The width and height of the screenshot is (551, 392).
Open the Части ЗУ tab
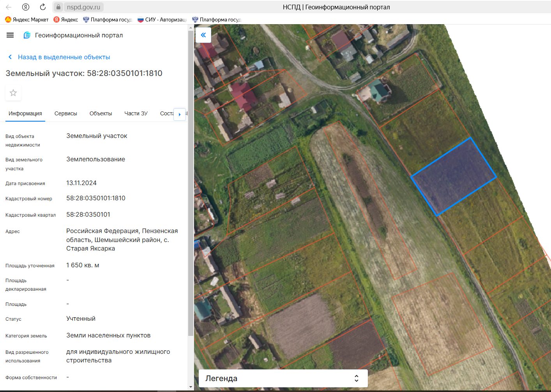pos(136,113)
